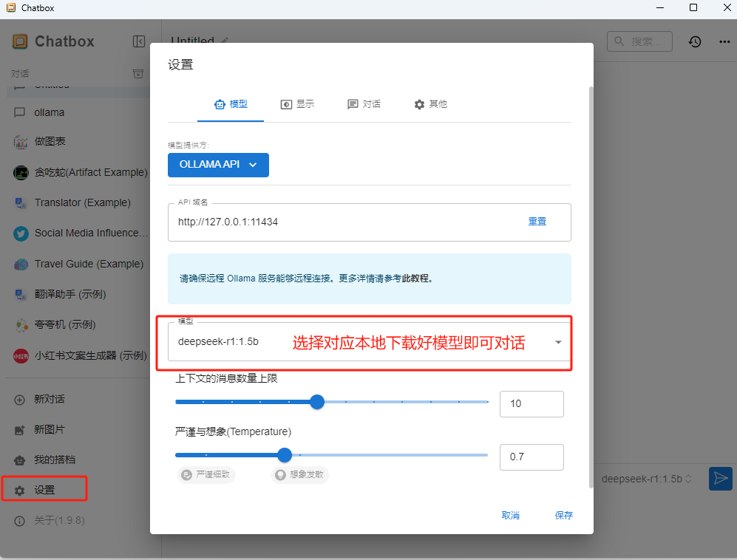Click the 搜索 search box

(639, 41)
